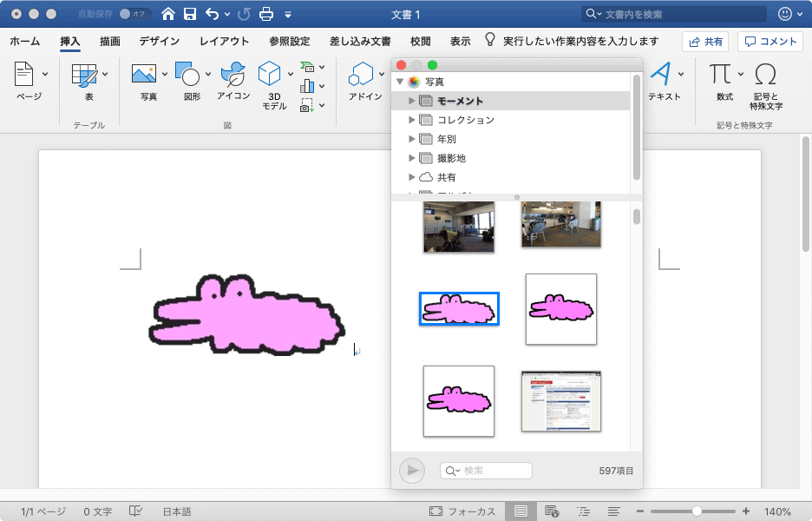Toggle the 自動保存 AutoSave switch
This screenshot has height=521, width=812.
[134, 14]
